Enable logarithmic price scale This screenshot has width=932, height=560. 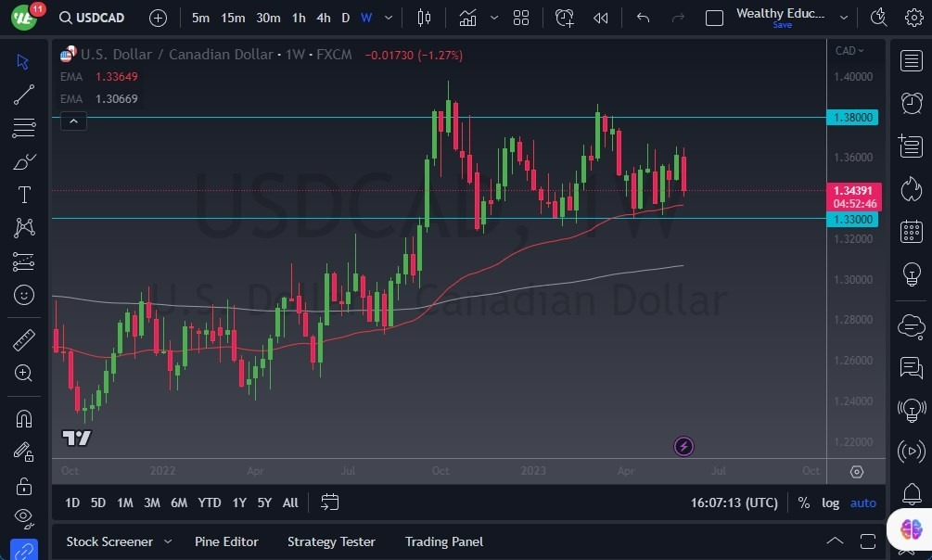tap(830, 502)
